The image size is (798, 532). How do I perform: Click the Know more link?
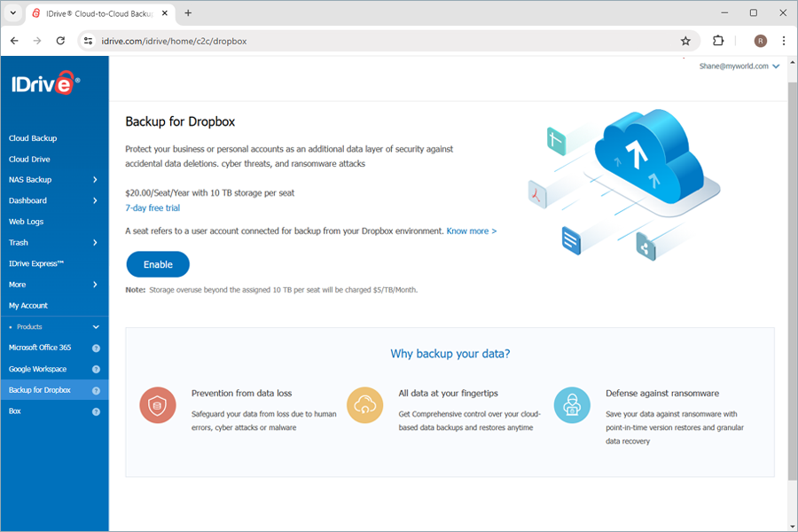(472, 231)
